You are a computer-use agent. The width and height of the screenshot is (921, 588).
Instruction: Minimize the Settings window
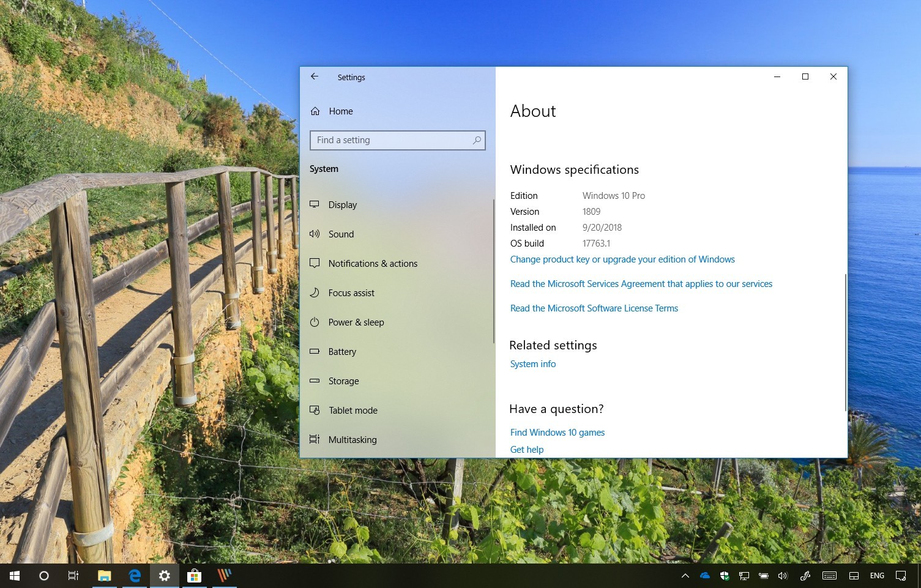click(777, 76)
